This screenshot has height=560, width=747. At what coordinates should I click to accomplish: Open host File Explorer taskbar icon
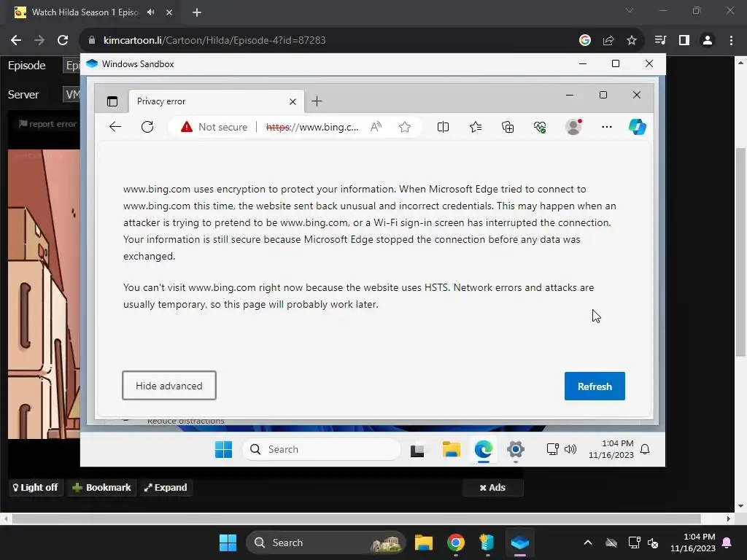(x=424, y=542)
